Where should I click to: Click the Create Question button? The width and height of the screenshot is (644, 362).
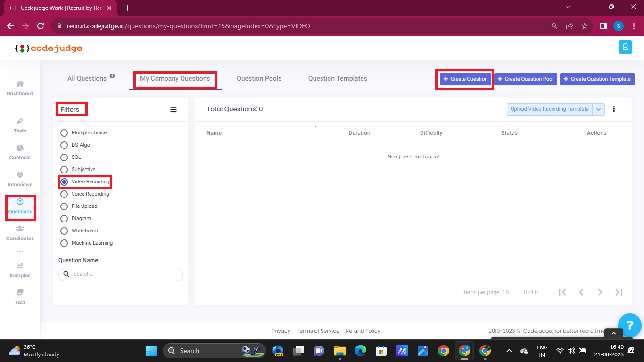click(x=464, y=79)
